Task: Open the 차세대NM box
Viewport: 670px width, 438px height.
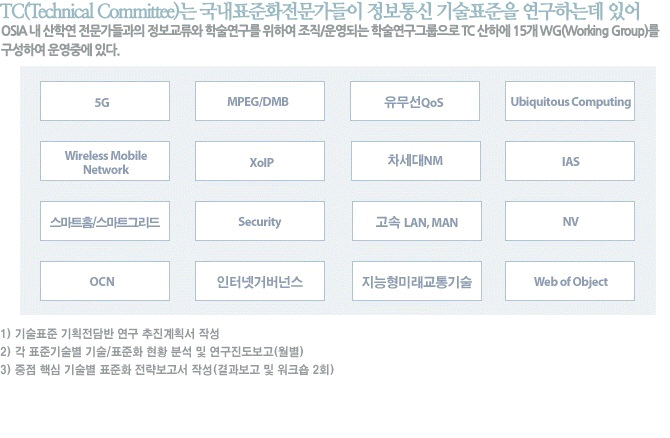Action: tap(416, 161)
